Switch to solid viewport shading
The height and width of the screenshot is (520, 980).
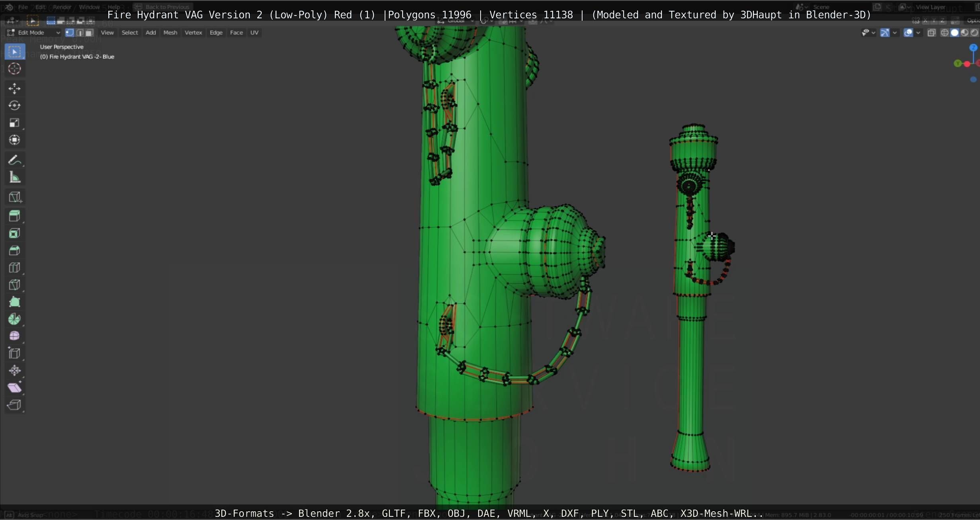click(955, 33)
